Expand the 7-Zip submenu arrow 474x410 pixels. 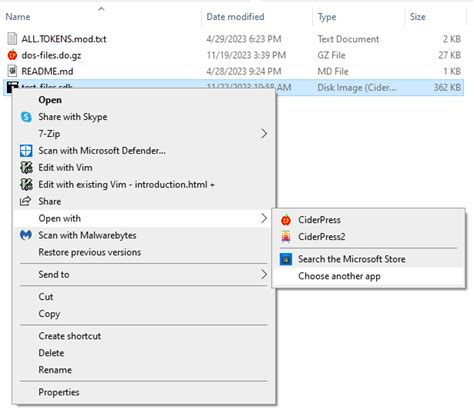264,134
